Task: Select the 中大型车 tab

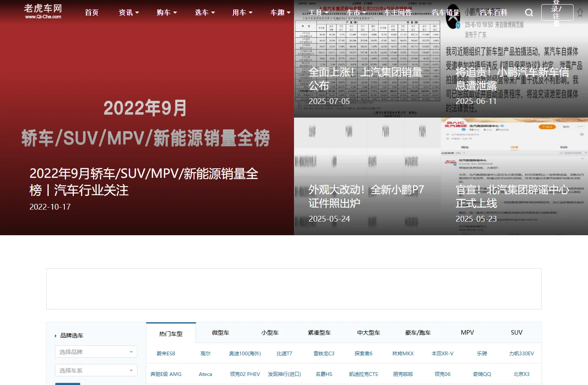Action: [x=369, y=333]
